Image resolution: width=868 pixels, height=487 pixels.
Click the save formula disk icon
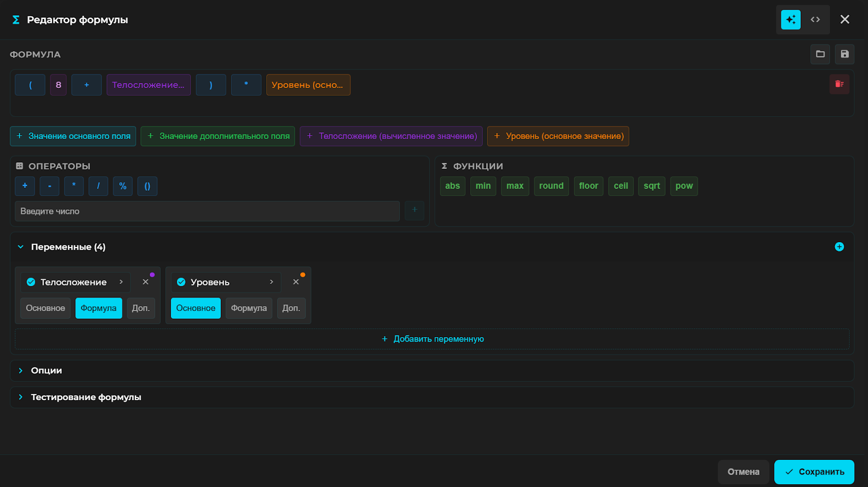click(845, 54)
